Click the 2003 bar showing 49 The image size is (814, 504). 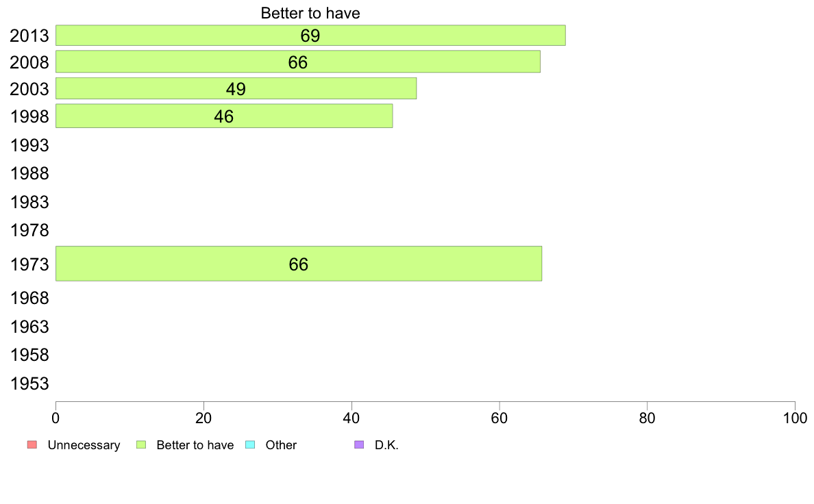(236, 88)
